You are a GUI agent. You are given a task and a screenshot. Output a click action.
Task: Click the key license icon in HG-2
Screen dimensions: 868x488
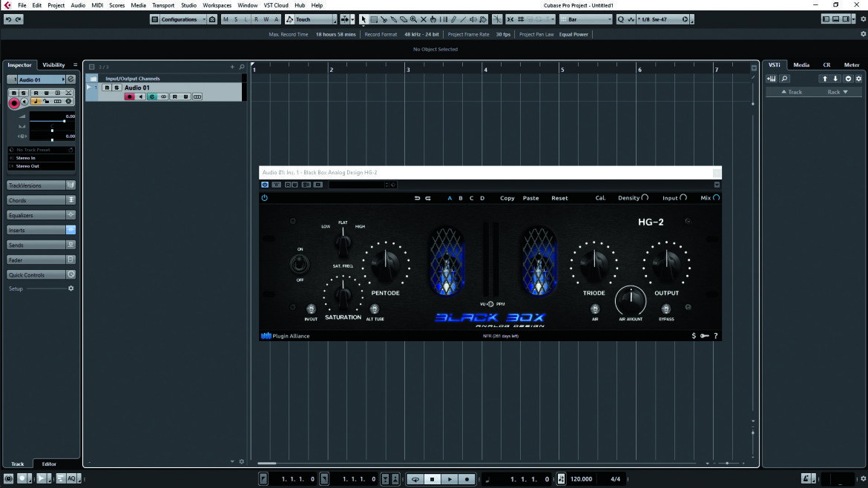(705, 336)
